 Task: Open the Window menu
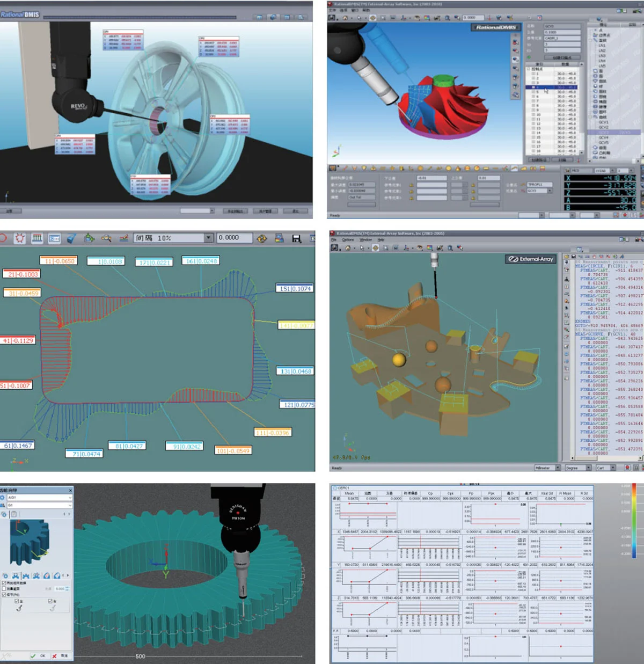(x=365, y=239)
